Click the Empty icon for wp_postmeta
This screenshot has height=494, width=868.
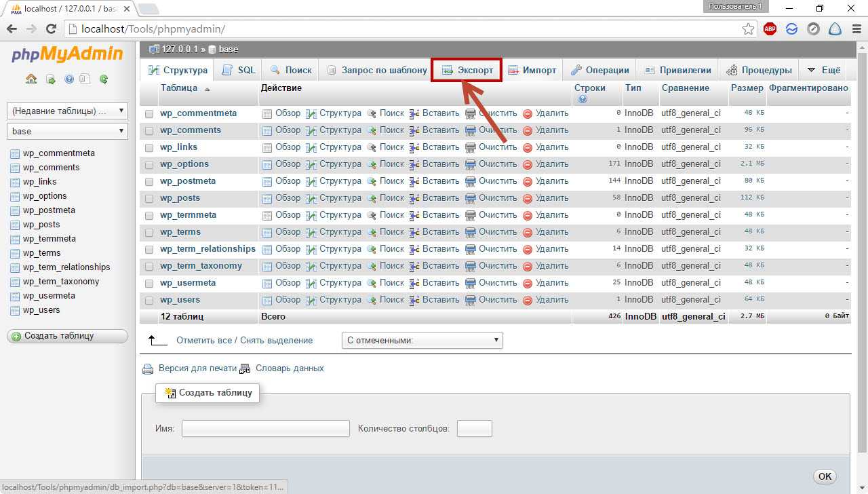[x=471, y=182]
